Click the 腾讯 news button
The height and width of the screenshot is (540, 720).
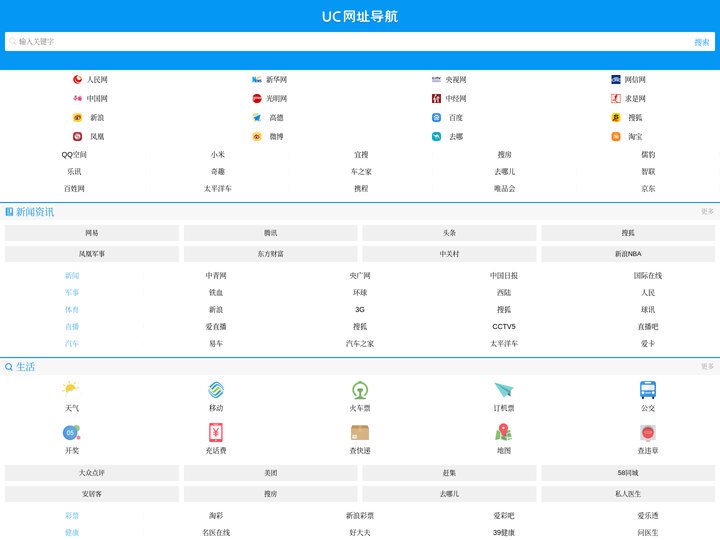(270, 233)
